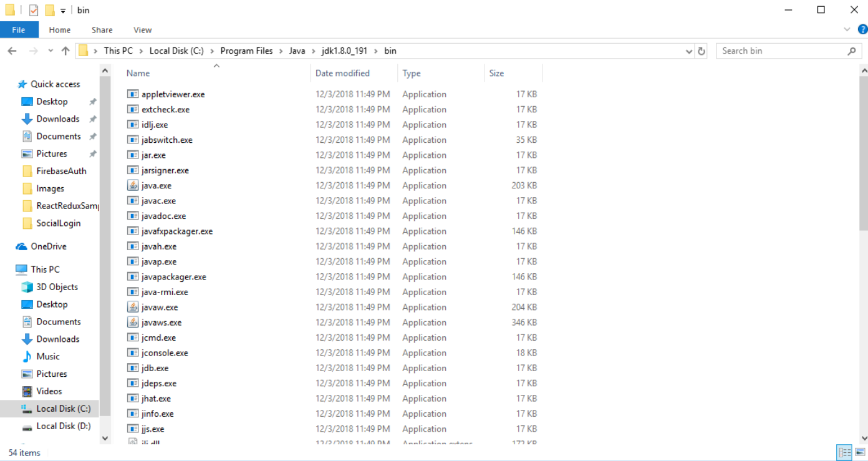Expand the ribbon with the chevron
Viewport: 868px width, 461px height.
point(847,29)
